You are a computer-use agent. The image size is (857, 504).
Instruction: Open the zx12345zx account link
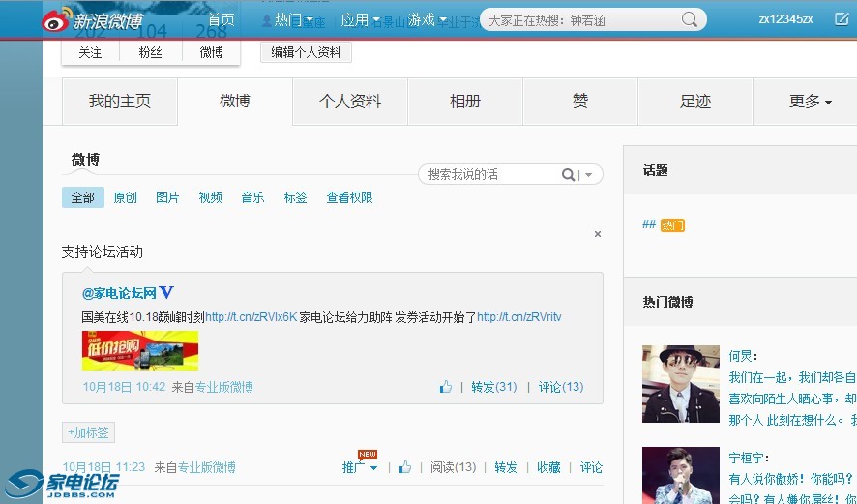(785, 19)
